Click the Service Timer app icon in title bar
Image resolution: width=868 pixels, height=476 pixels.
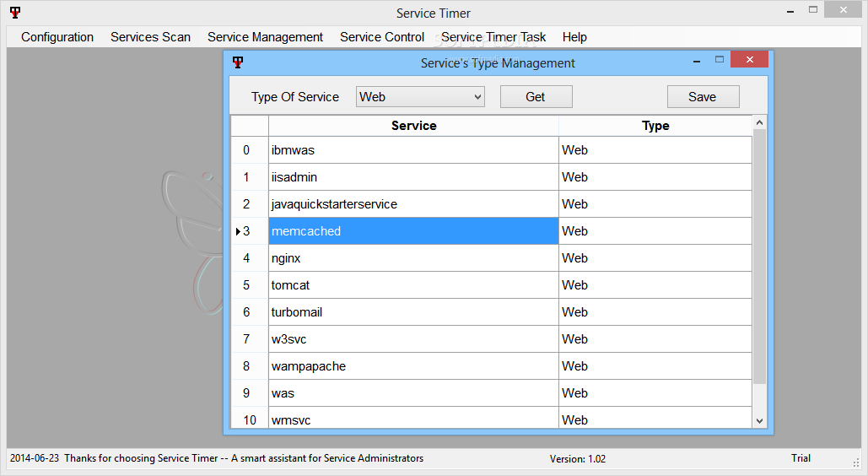pyautogui.click(x=15, y=13)
